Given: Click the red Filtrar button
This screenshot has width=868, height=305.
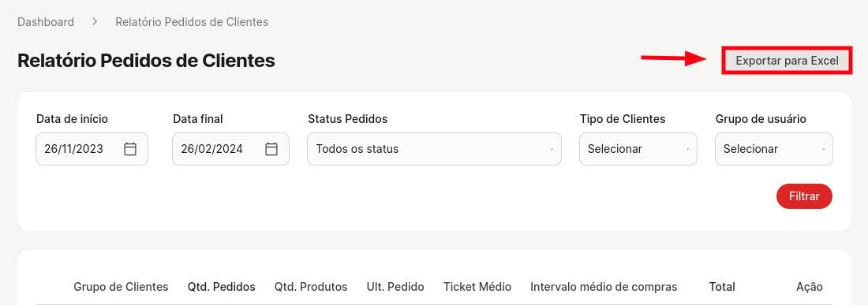Looking at the screenshot, I should (804, 196).
